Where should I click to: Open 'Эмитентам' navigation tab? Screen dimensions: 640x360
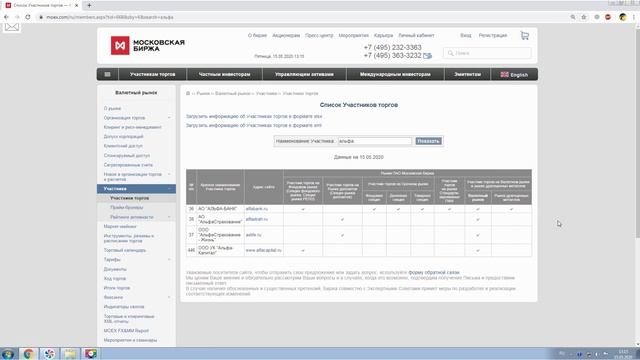[467, 74]
